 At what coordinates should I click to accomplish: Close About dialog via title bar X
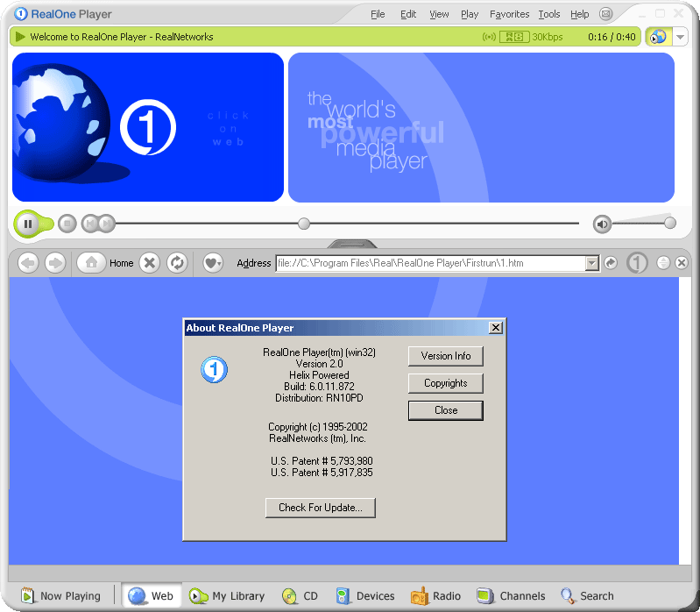496,328
